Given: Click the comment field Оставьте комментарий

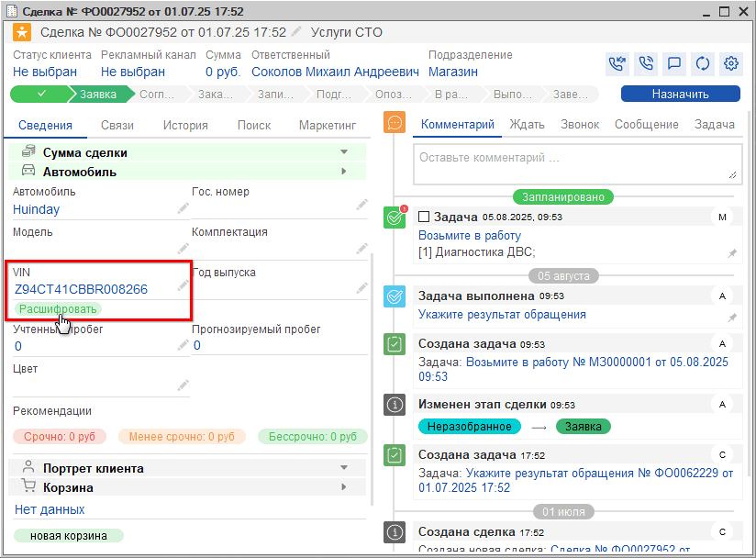Looking at the screenshot, I should click(x=576, y=162).
